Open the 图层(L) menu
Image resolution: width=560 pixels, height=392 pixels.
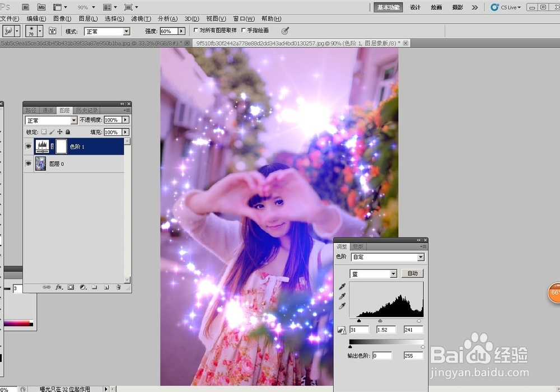88,18
